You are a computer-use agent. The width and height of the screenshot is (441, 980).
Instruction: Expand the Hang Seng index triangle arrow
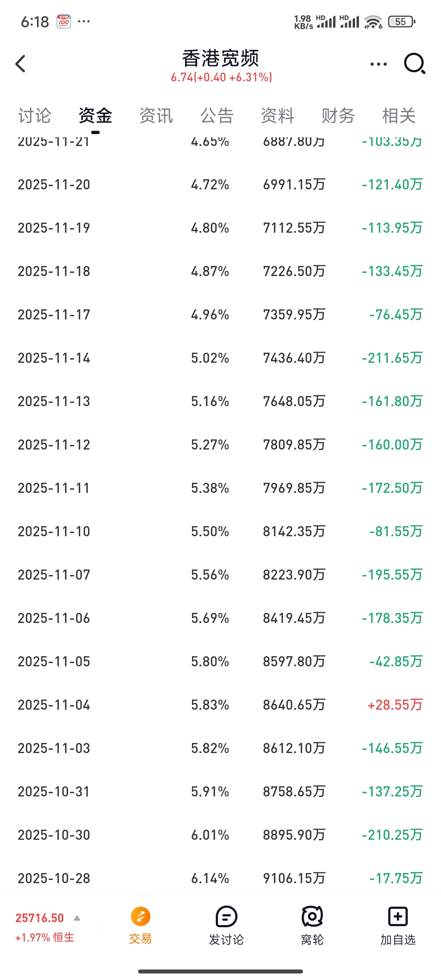click(x=77, y=918)
